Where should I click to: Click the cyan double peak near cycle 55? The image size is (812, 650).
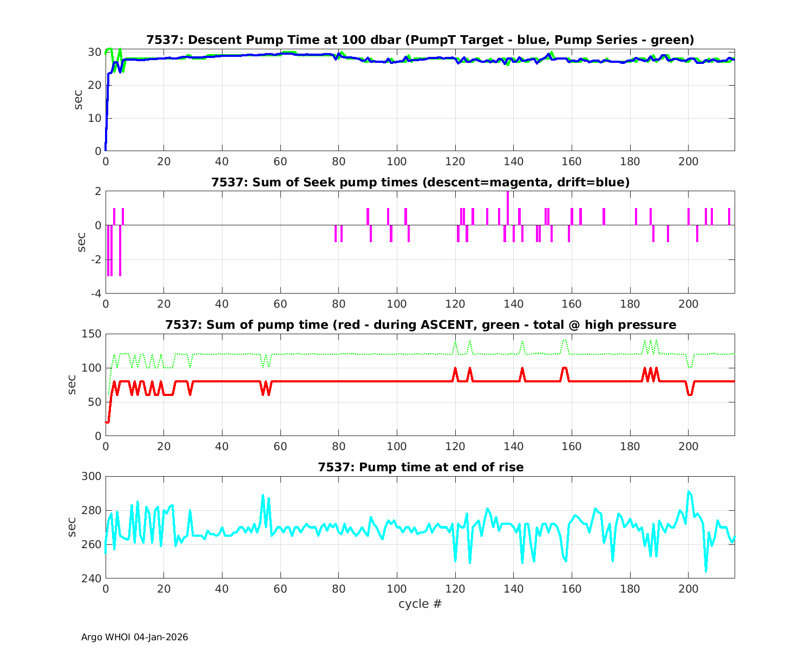click(x=263, y=496)
